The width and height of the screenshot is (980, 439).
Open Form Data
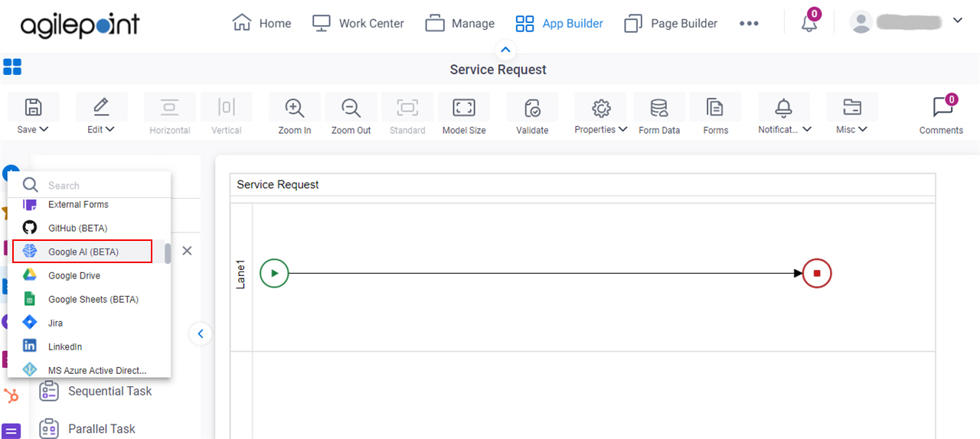(x=659, y=107)
